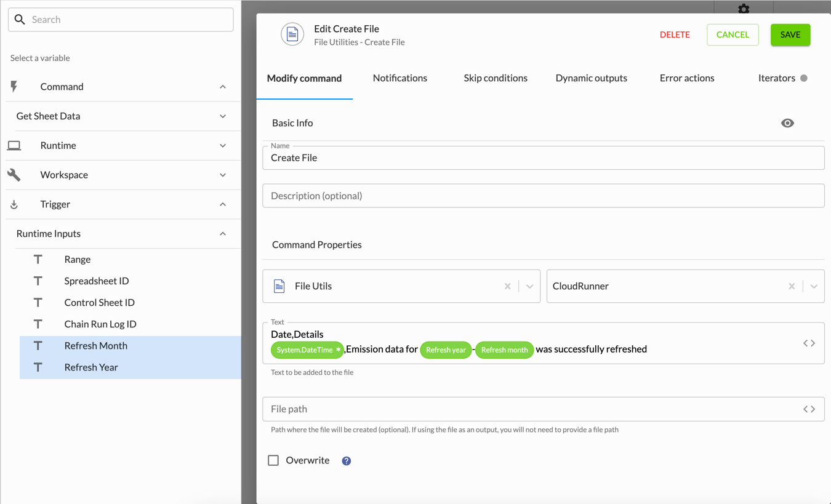Toggle the Basic Info eye visibility
Image resolution: width=831 pixels, height=504 pixels.
[x=787, y=123]
